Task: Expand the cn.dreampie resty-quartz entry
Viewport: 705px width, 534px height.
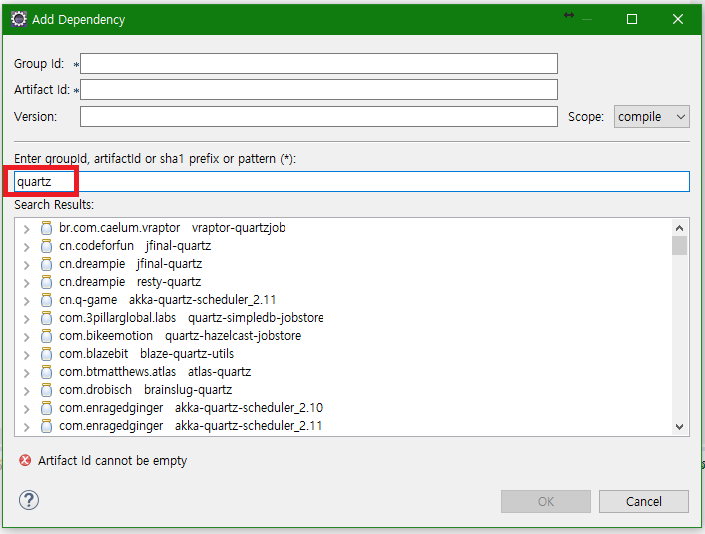Action: 27,283
